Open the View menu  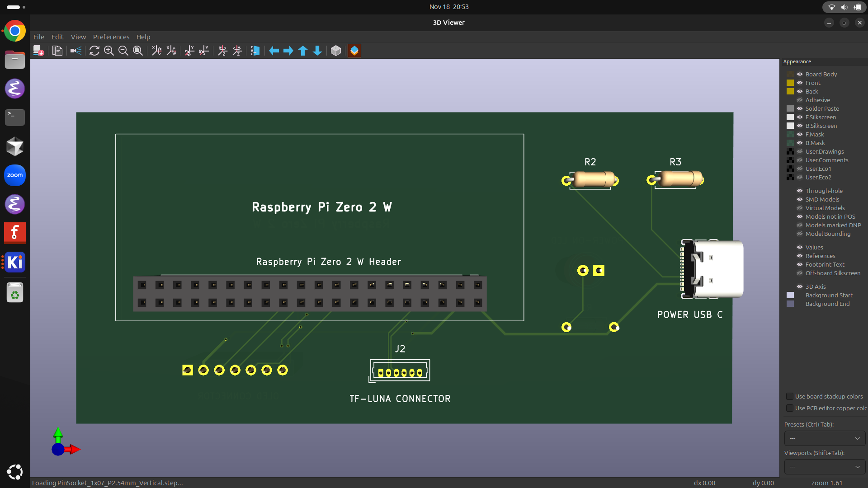tap(78, 37)
